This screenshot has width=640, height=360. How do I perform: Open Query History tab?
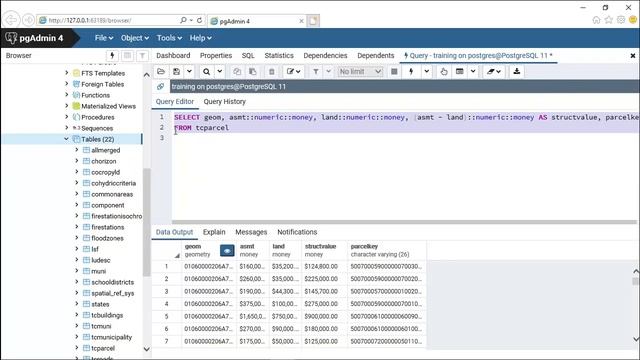pos(224,102)
